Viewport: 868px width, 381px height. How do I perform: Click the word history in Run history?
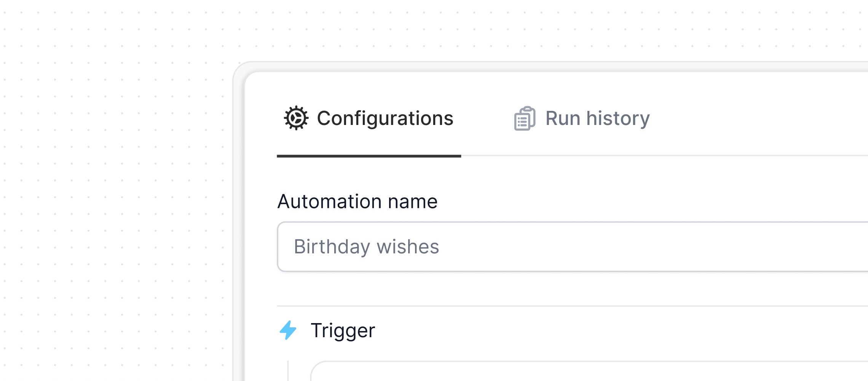click(x=618, y=118)
